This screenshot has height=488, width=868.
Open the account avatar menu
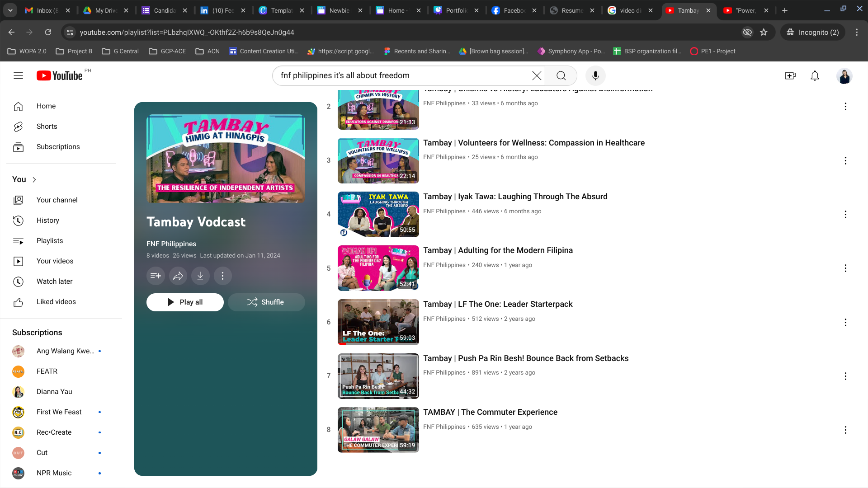844,75
